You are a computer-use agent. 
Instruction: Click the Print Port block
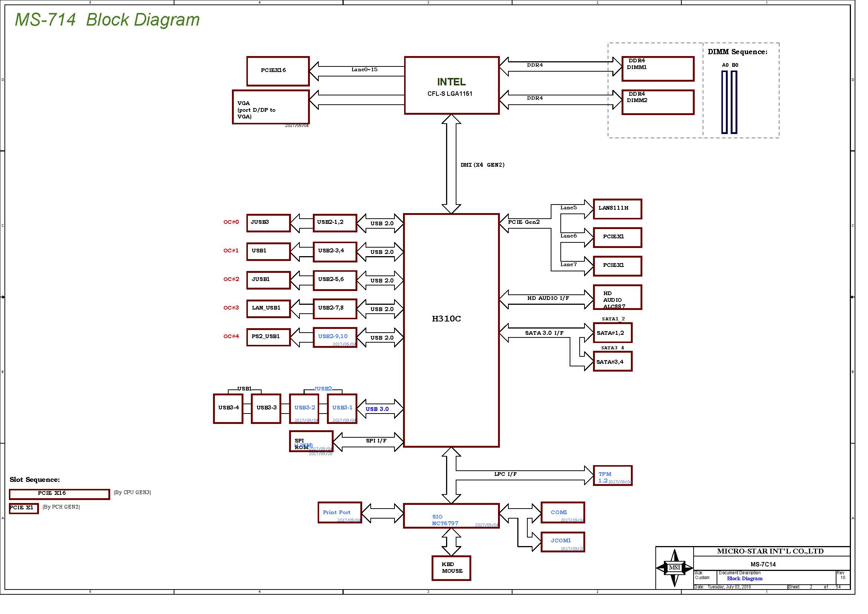pyautogui.click(x=340, y=512)
